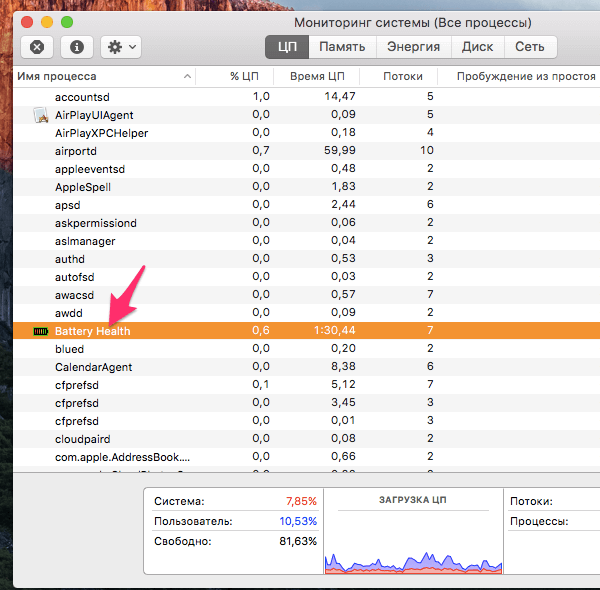Select the appleeventsd process
Image resolution: width=600 pixels, height=590 pixels.
pyautogui.click(x=90, y=169)
